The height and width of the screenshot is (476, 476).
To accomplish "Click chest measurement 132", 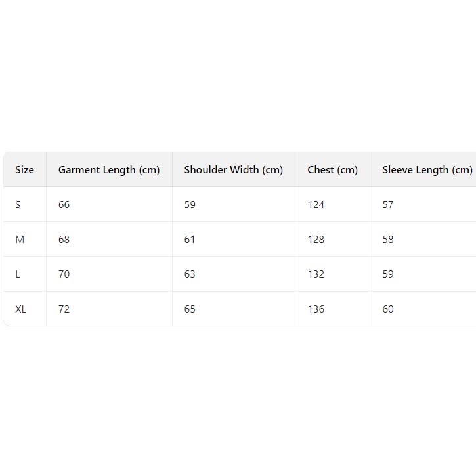I will tap(316, 274).
